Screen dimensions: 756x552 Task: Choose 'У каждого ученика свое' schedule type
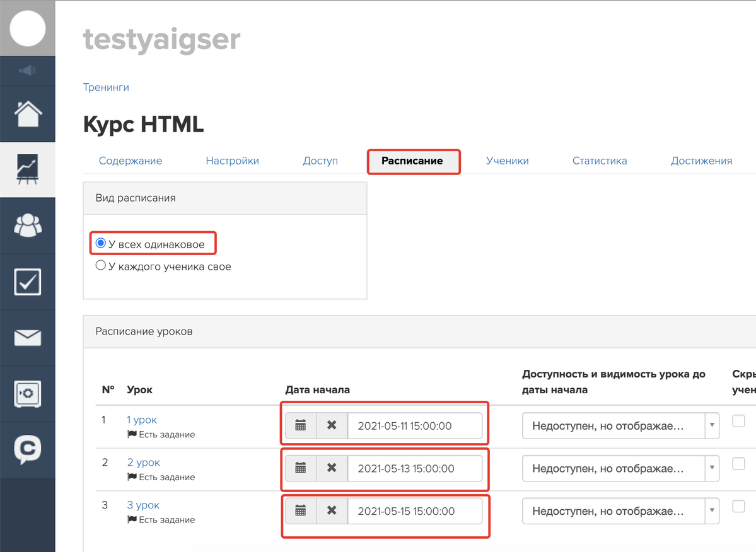tap(100, 265)
